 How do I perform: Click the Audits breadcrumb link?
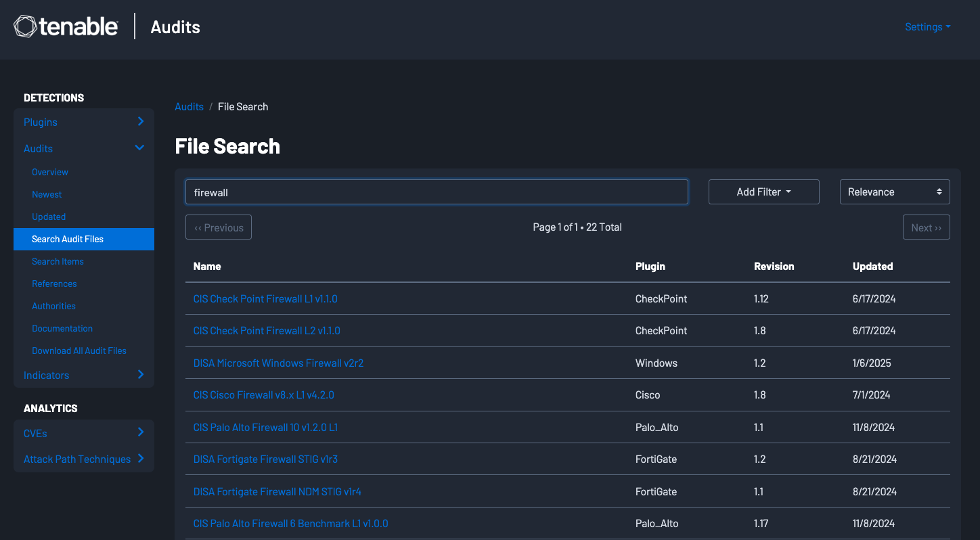[x=189, y=107]
